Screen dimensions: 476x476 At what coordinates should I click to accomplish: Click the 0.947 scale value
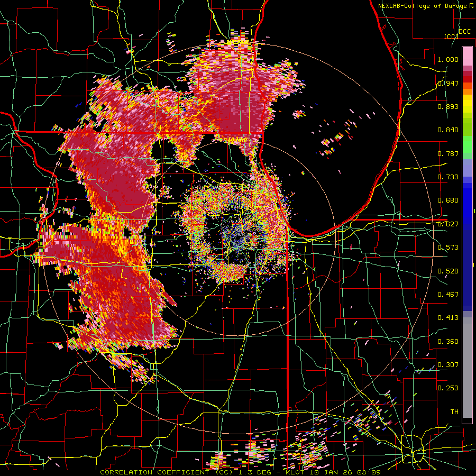pos(448,83)
